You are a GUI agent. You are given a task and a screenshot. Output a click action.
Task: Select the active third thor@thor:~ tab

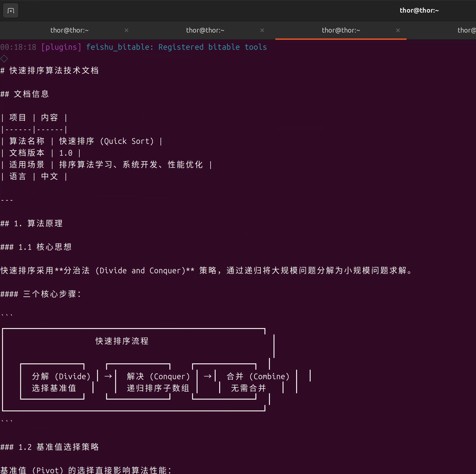[341, 30]
